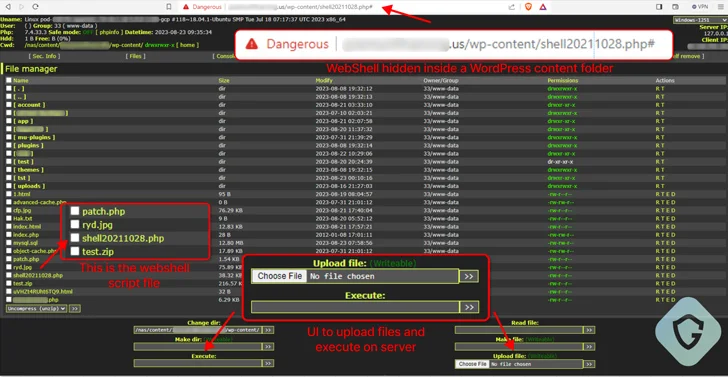The width and height of the screenshot is (728, 377).
Task: Focus the Make dir input field
Action: tap(198, 347)
